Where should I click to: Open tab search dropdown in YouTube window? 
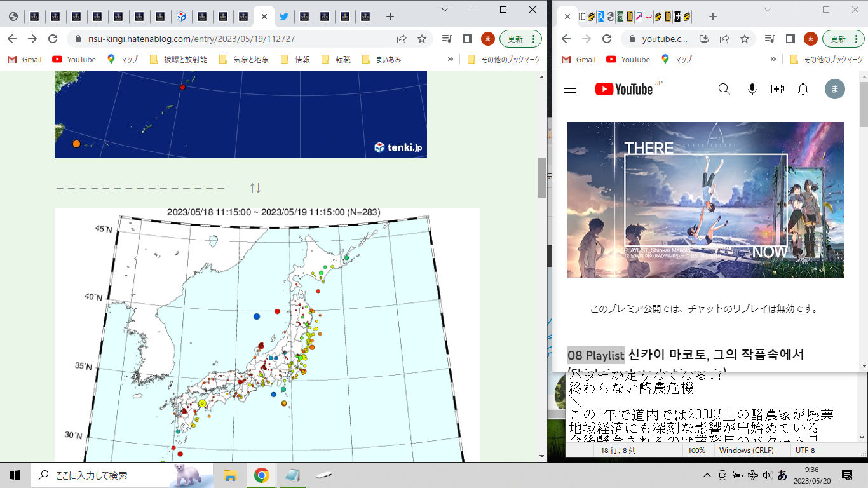click(x=768, y=10)
